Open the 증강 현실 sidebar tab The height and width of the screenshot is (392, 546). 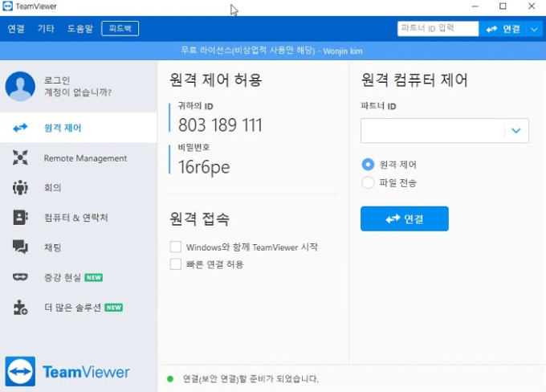[x=79, y=277]
